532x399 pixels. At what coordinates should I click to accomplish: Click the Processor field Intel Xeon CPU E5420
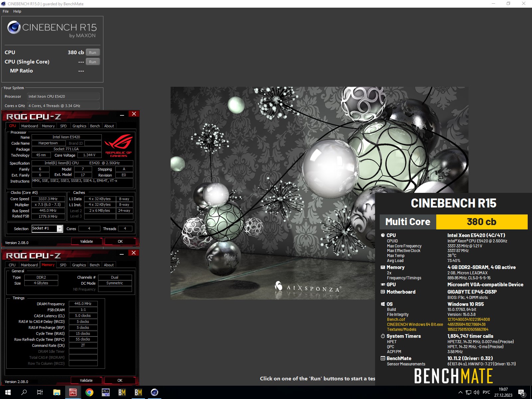point(63,96)
